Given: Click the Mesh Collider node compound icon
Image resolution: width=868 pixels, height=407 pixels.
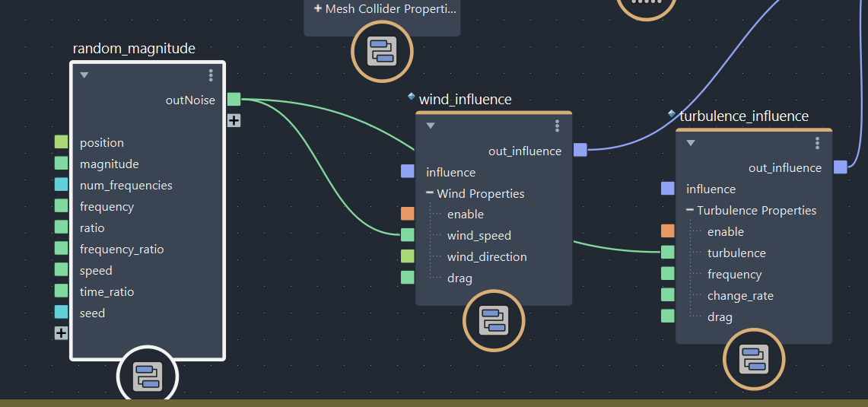Looking at the screenshot, I should pyautogui.click(x=382, y=52).
